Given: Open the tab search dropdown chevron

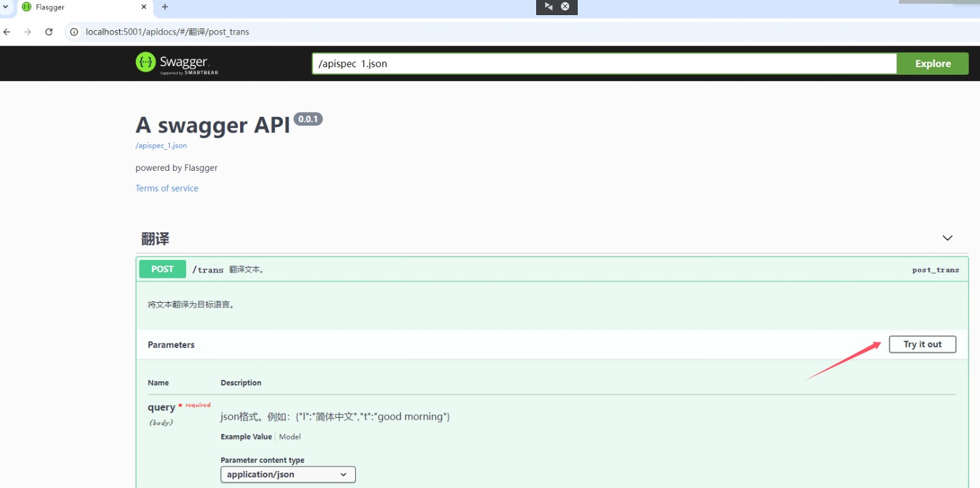Looking at the screenshot, I should 6,7.
